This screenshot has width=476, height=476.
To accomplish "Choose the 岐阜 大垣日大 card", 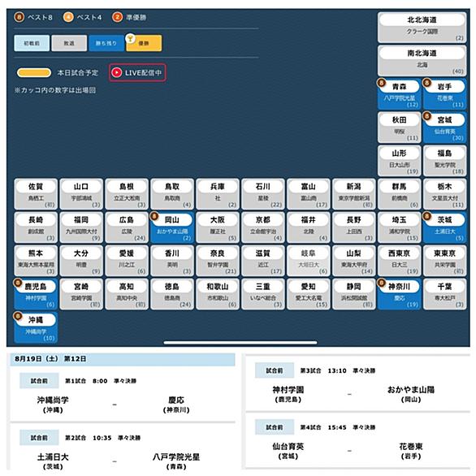I will [x=309, y=261].
